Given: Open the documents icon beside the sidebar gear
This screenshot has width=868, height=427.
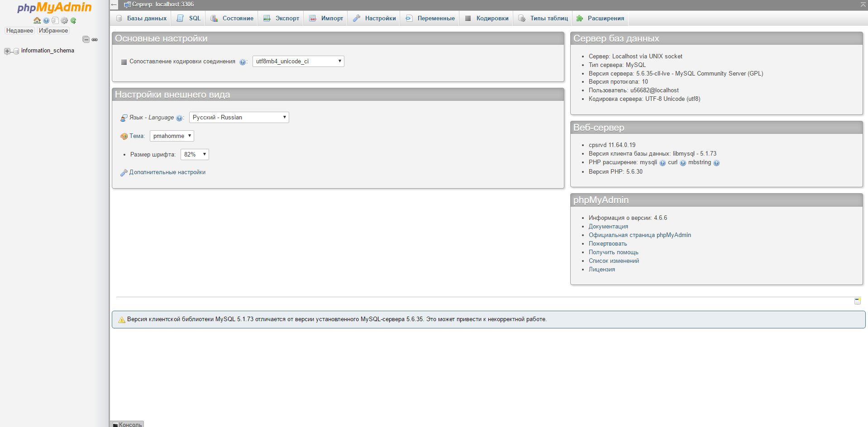Looking at the screenshot, I should [x=55, y=20].
